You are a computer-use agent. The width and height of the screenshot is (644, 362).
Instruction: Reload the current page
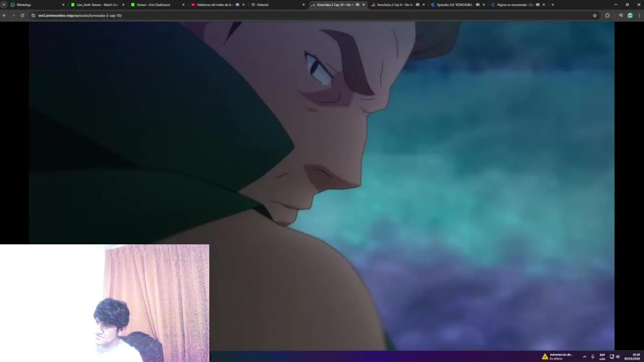click(x=22, y=16)
